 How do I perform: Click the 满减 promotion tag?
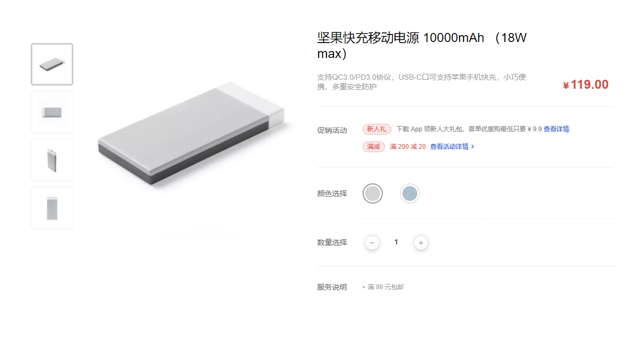[x=374, y=147]
